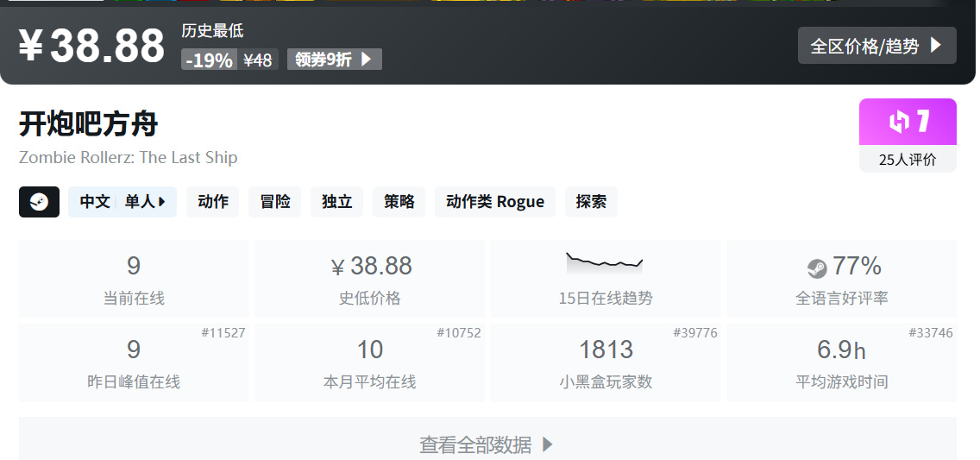Viewport: 980px width, 460px height.
Task: Click the 史低价格 ¥38.88 stat card
Action: (x=369, y=279)
